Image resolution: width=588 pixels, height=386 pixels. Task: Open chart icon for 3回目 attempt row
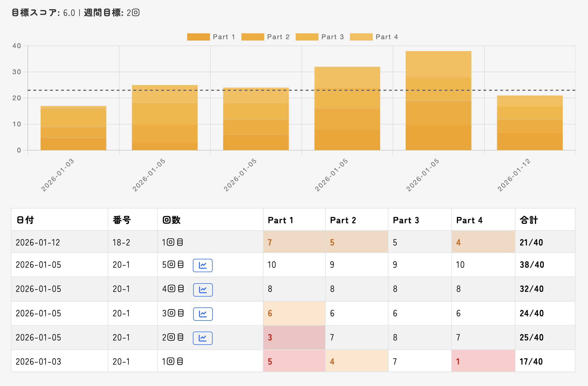coord(203,314)
